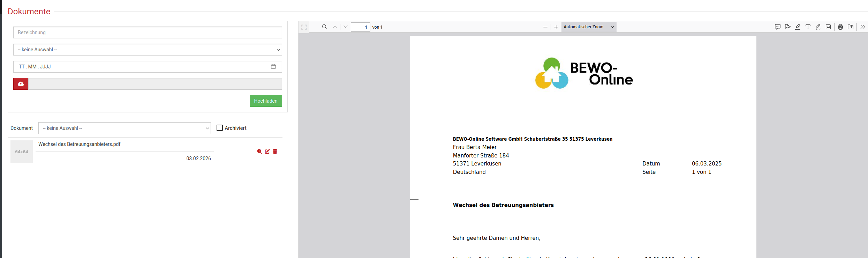The image size is (868, 258).
Task: Click the Bezeichnung text field
Action: click(x=148, y=32)
